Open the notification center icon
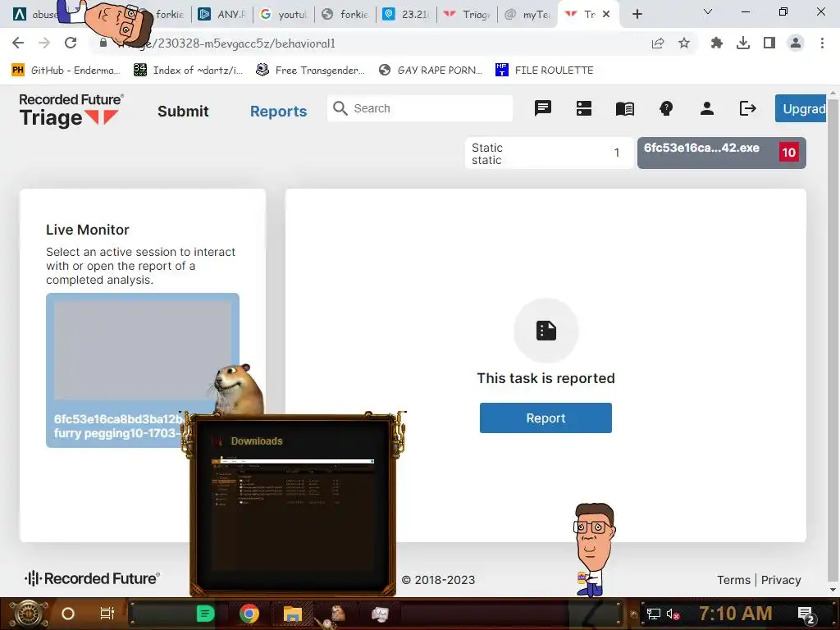Viewport: 840px width, 630px height. coord(806,614)
